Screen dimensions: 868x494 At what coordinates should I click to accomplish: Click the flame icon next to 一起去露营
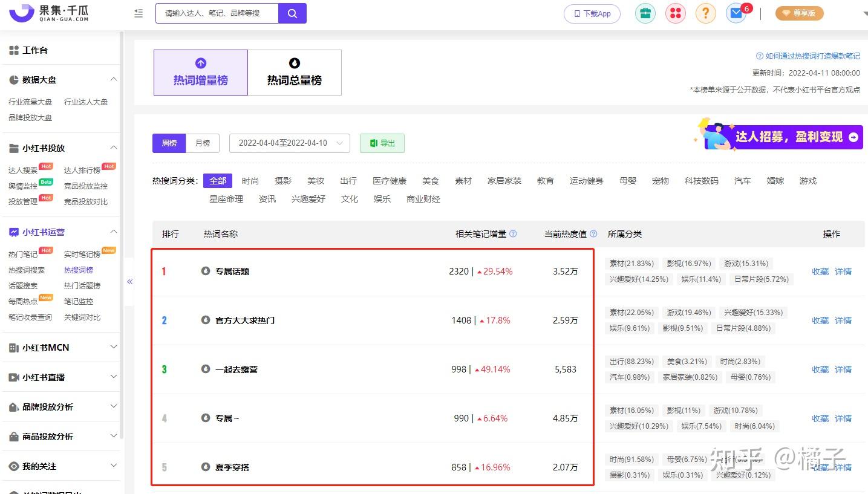pos(206,369)
